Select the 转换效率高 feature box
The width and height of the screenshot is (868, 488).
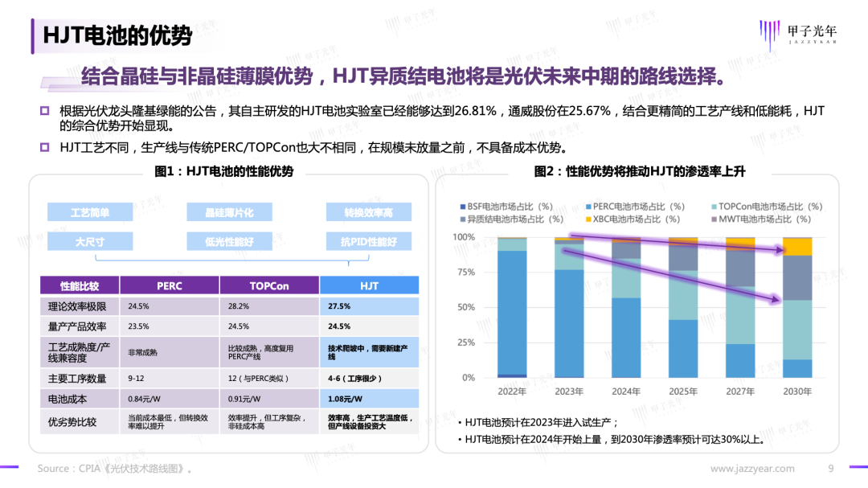click(x=368, y=212)
